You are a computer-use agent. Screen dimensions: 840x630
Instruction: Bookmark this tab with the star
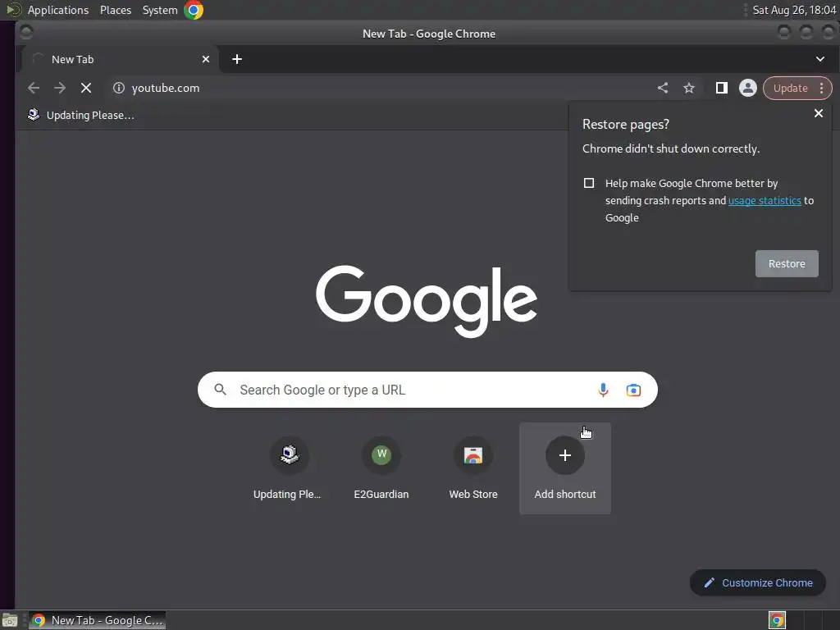[x=689, y=88]
